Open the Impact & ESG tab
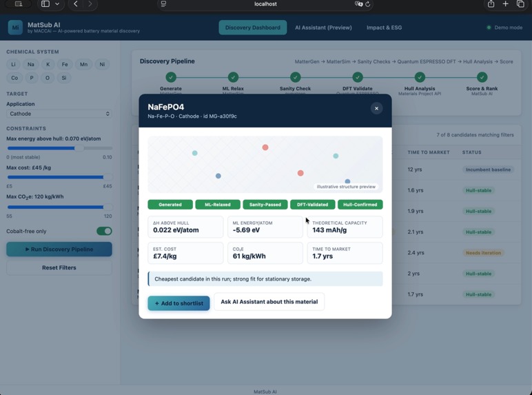Viewport: 532px width, 395px height. click(x=384, y=28)
